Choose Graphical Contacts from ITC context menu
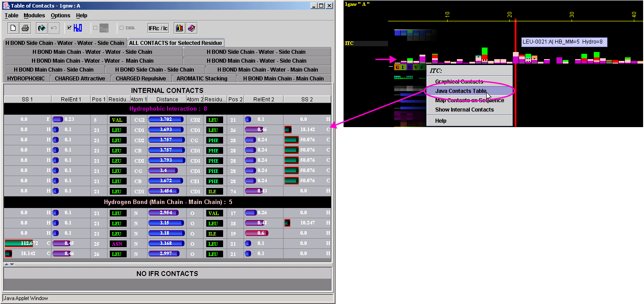Screen dimensions: 644x304 [469, 82]
